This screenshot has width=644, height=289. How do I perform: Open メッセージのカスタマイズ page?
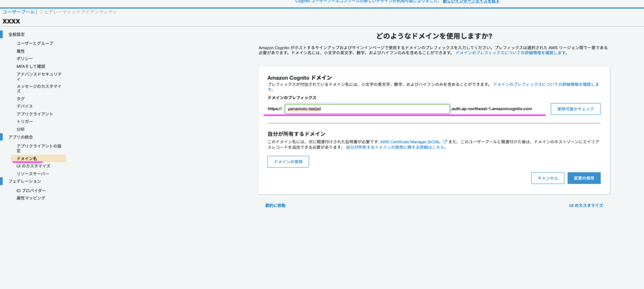click(39, 89)
